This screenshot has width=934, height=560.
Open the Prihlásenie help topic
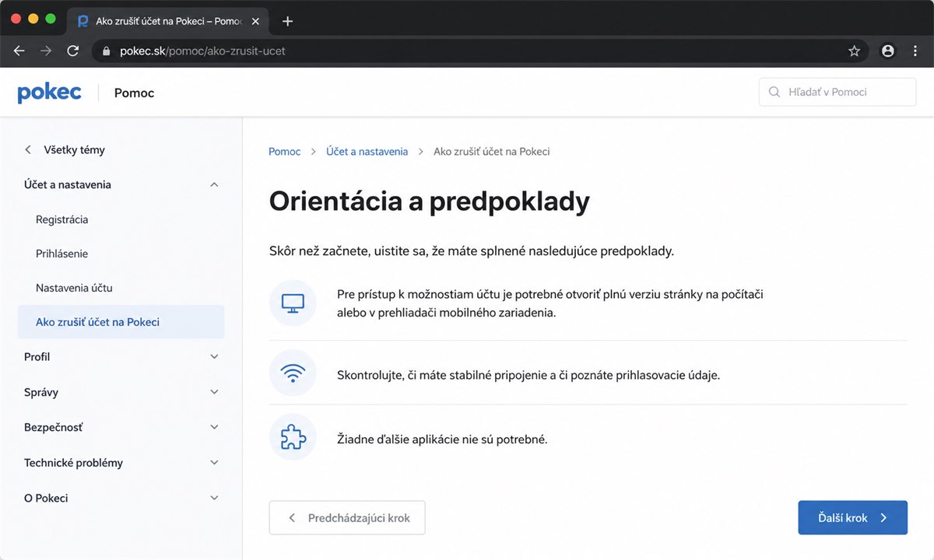(x=61, y=254)
